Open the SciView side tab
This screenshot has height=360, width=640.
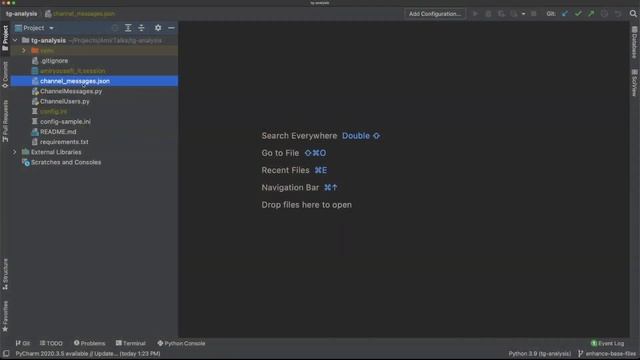[634, 83]
